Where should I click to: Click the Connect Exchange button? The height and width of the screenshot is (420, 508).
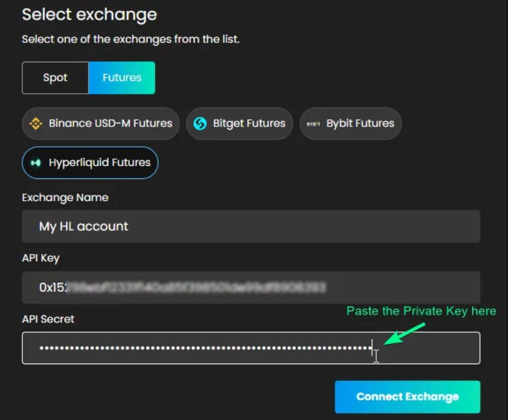(408, 397)
